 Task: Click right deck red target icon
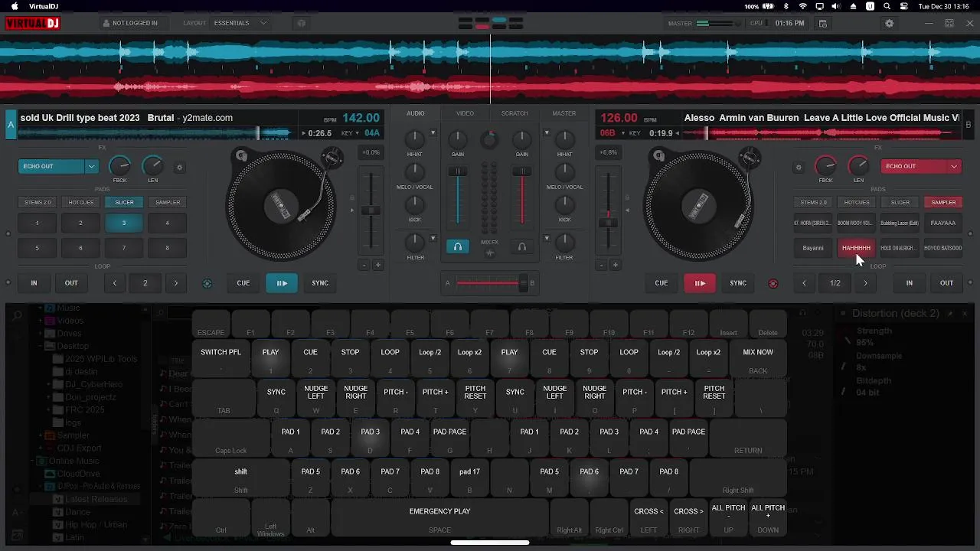[x=773, y=283]
